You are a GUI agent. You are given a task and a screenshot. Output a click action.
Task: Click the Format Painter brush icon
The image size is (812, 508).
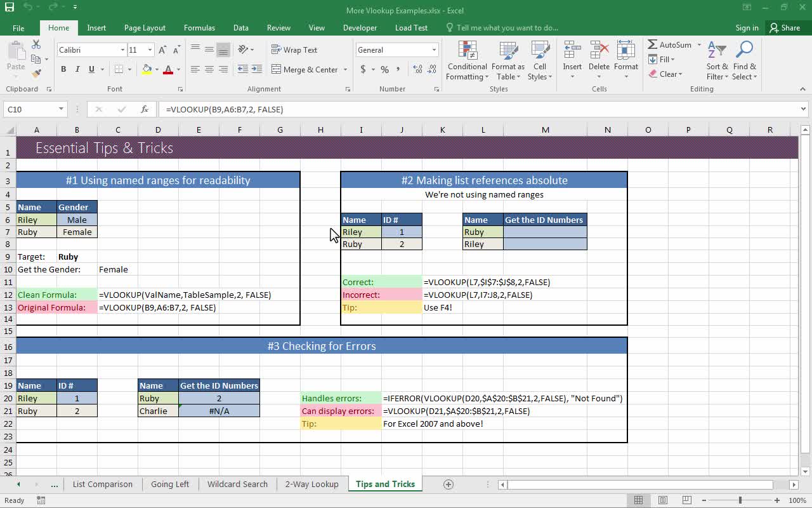point(36,74)
